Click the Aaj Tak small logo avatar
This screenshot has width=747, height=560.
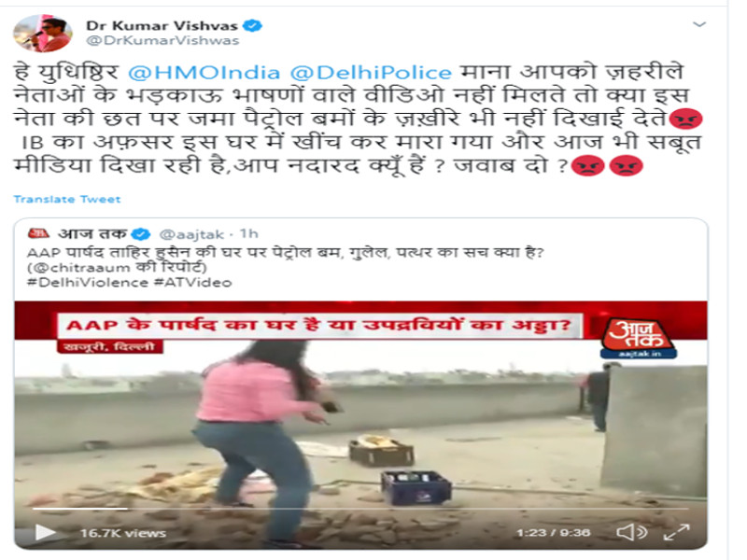click(x=38, y=233)
